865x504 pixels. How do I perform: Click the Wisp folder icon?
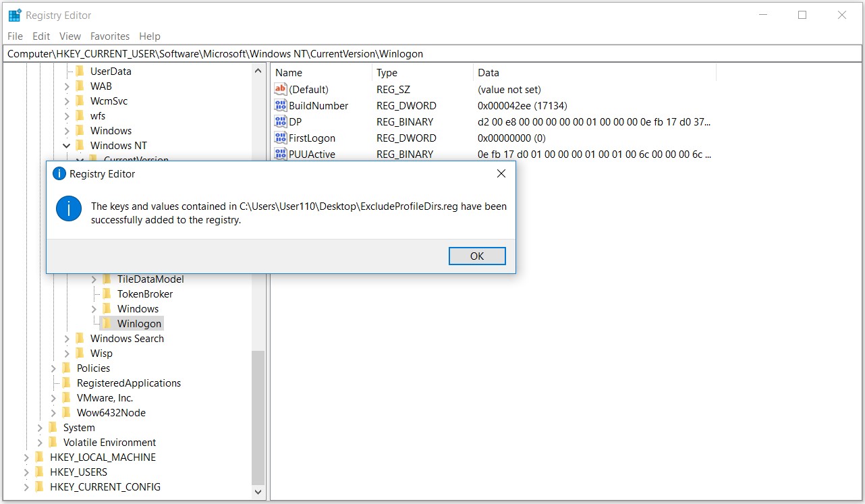tap(80, 353)
